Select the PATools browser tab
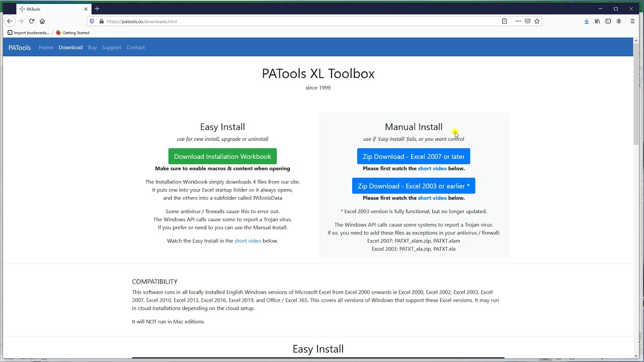The height and width of the screenshot is (362, 644). pos(53,9)
